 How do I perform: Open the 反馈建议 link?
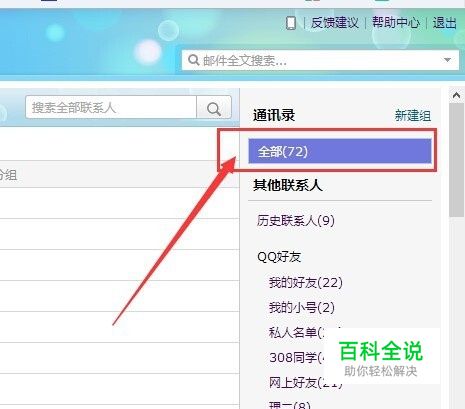[334, 23]
